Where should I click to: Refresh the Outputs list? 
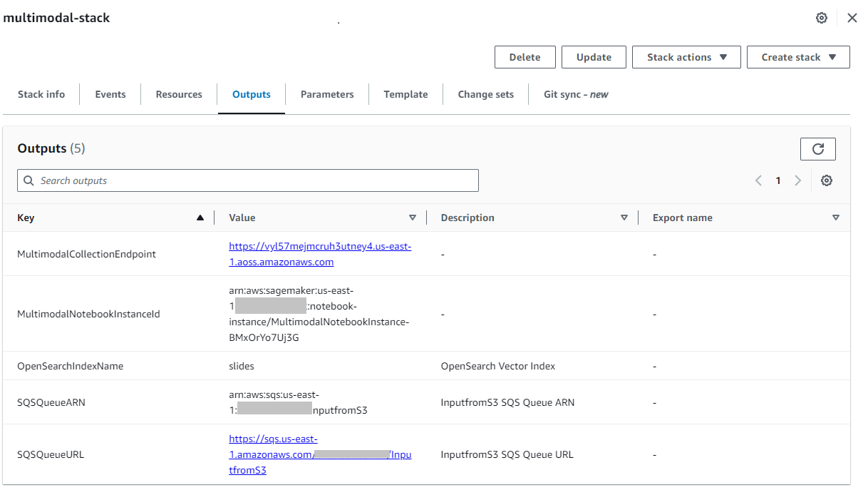click(x=817, y=148)
